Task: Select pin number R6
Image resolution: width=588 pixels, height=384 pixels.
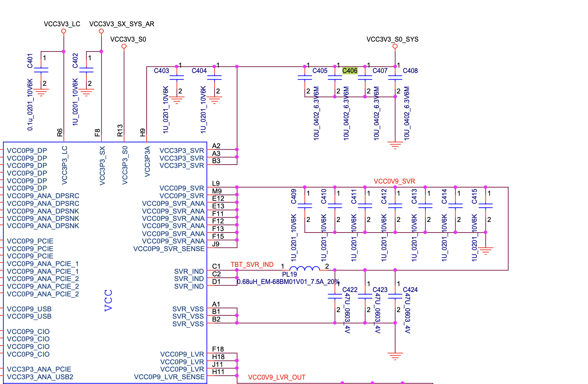Action: 60,133
